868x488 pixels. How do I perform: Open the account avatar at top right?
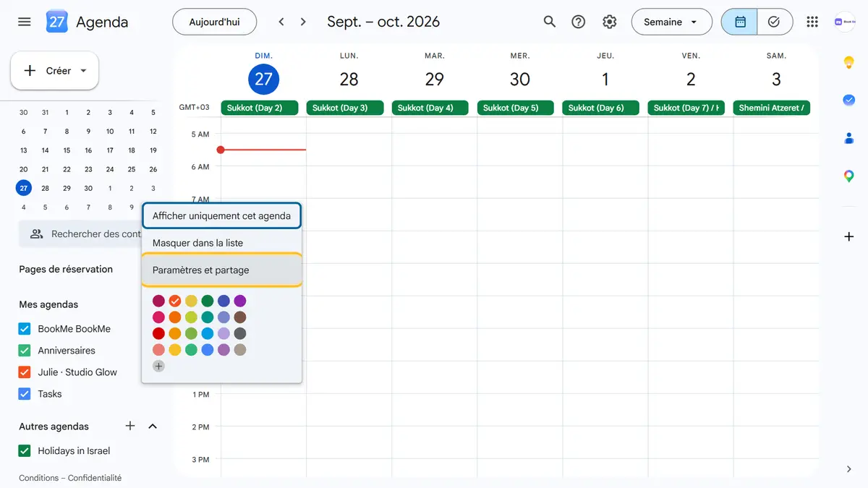(x=845, y=22)
